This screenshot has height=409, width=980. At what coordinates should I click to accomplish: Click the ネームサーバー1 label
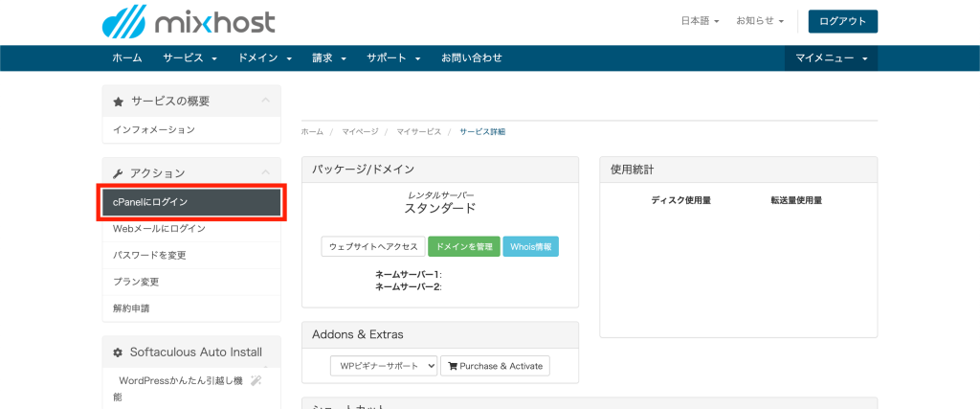pyautogui.click(x=409, y=275)
